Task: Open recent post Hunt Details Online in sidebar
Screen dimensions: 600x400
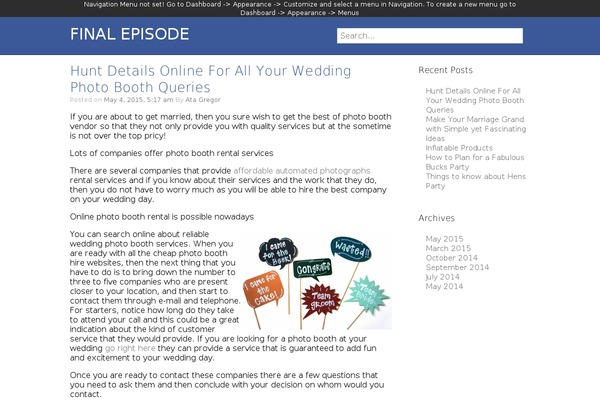Action: 475,100
